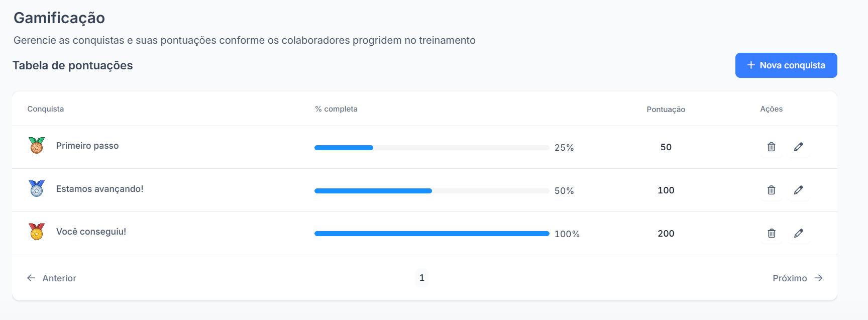Click the % completa column header
This screenshot has width=868, height=320.
click(336, 109)
